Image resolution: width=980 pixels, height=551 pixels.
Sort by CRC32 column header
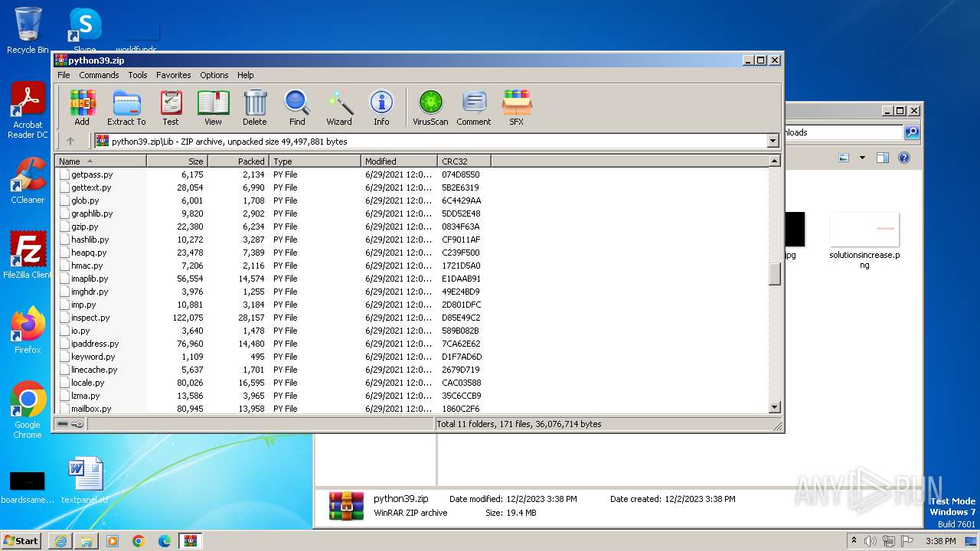click(464, 161)
